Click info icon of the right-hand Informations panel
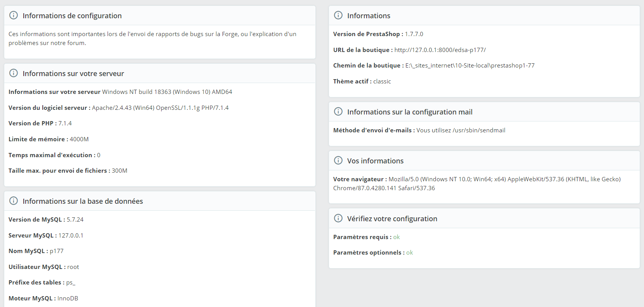The height and width of the screenshot is (307, 644). click(x=338, y=15)
